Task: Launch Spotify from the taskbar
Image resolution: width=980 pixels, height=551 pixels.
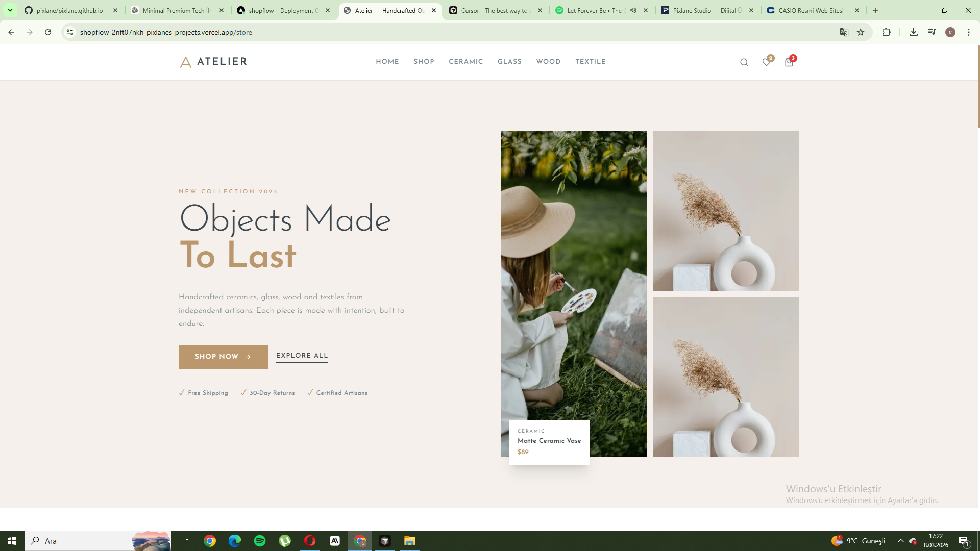Action: point(260,541)
